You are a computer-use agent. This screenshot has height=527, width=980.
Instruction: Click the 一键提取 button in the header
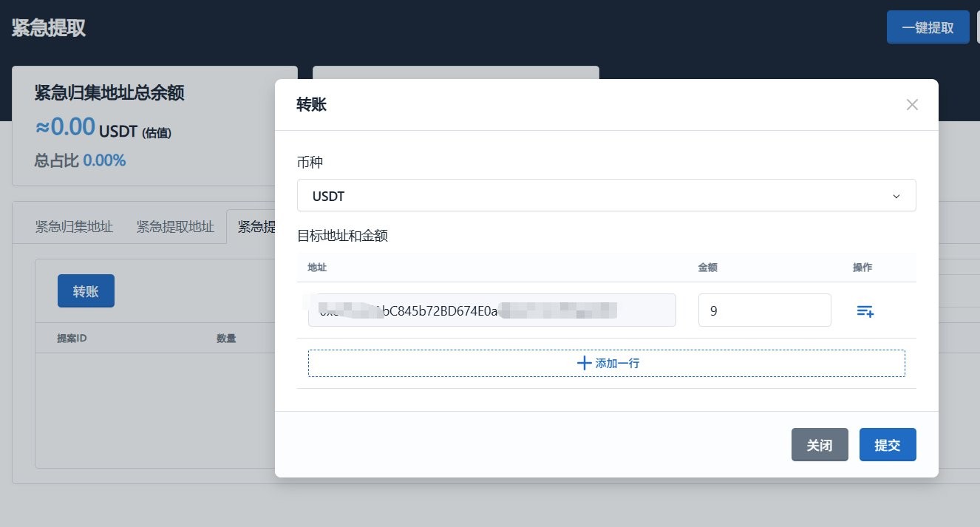pos(928,27)
